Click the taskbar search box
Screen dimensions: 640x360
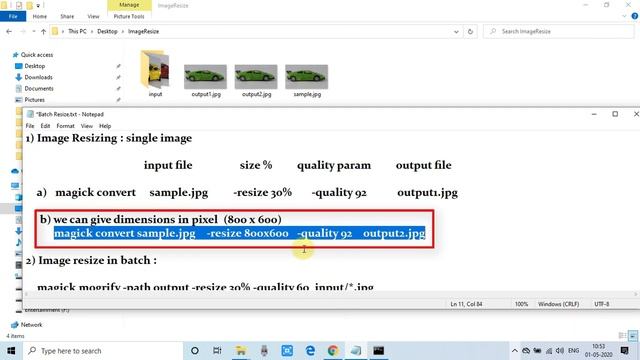[102, 351]
